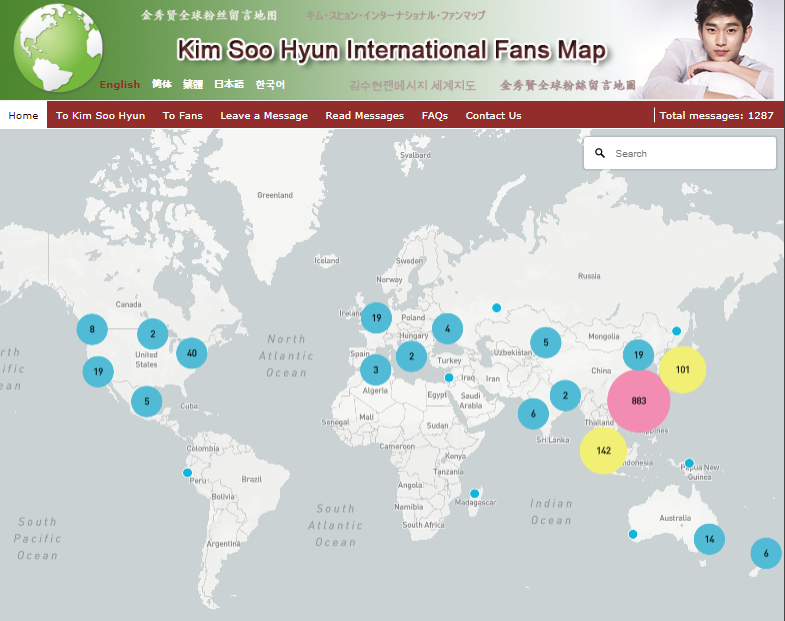Click the Iceland label on map
The height and width of the screenshot is (621, 785).
pos(327,260)
